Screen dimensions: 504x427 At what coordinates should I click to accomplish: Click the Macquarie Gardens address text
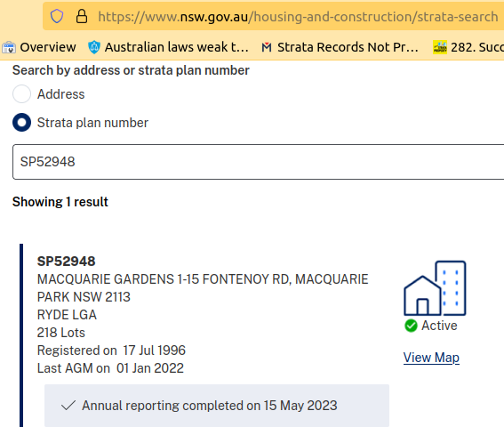(203, 288)
